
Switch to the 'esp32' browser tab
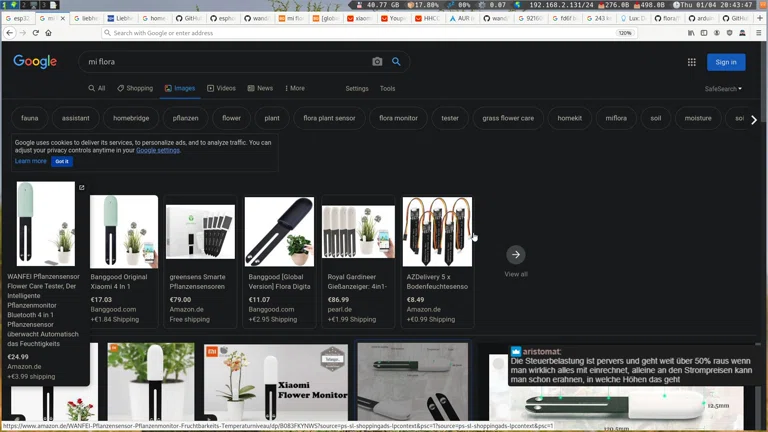click(18, 18)
